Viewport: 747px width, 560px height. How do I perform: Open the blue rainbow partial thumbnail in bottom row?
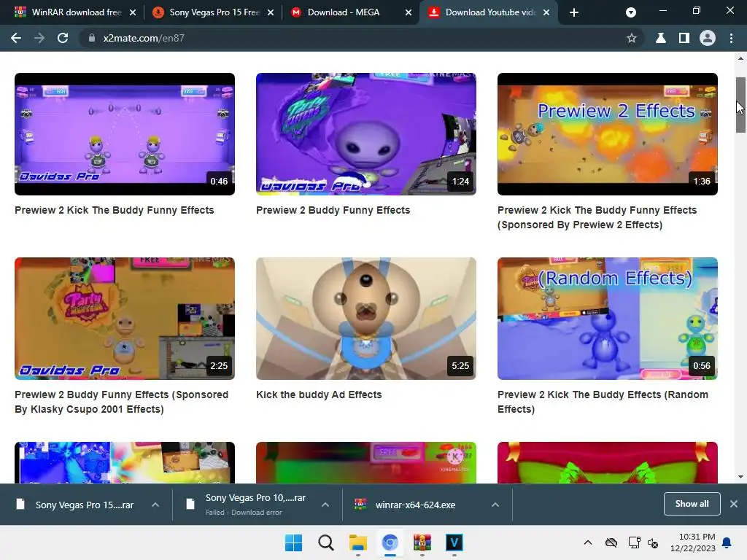click(124, 462)
